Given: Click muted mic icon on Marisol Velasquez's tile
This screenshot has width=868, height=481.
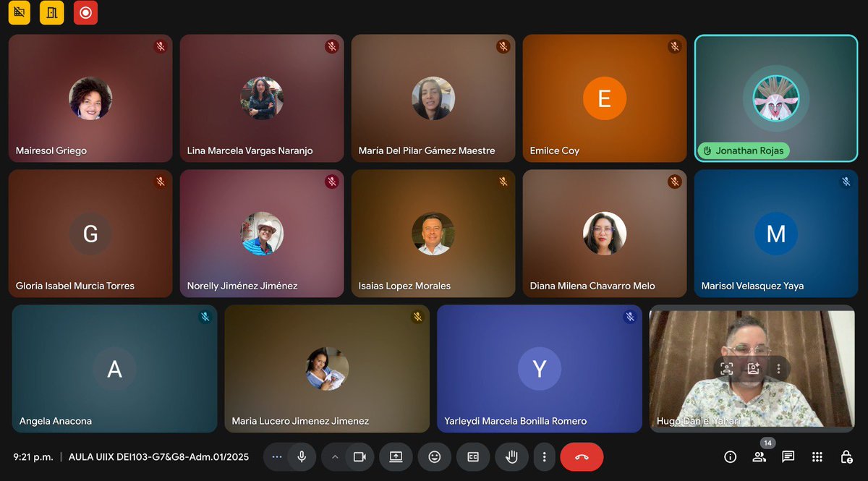Looking at the screenshot, I should pyautogui.click(x=846, y=182).
